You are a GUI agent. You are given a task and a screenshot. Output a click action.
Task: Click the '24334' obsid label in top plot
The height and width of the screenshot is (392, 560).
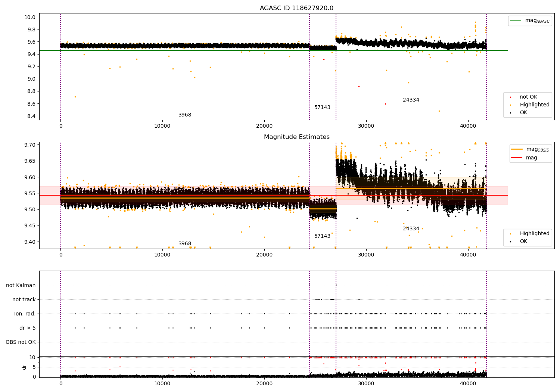[411, 100]
